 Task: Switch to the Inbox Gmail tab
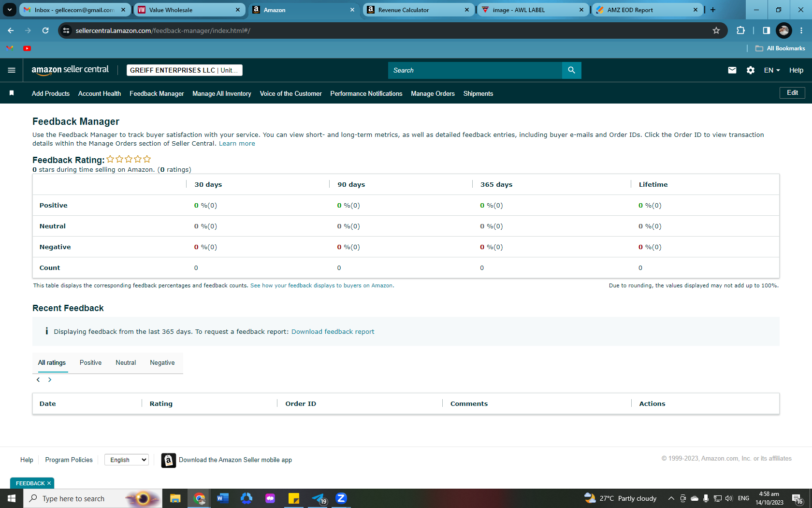[x=75, y=10]
